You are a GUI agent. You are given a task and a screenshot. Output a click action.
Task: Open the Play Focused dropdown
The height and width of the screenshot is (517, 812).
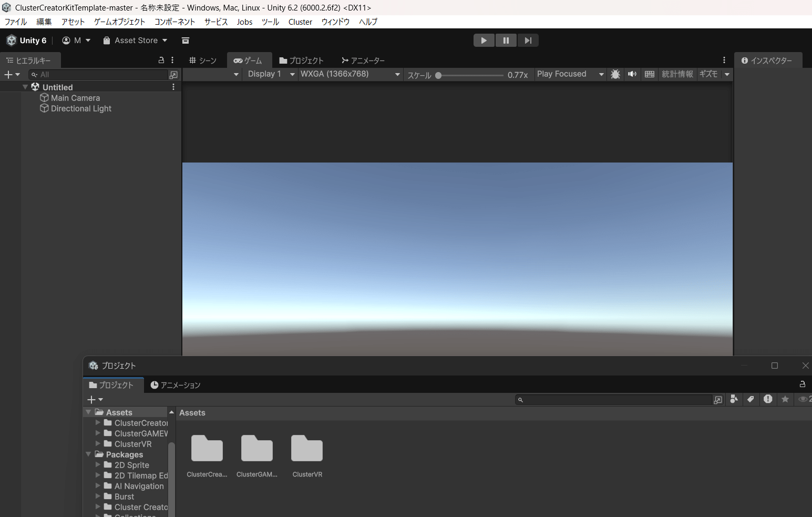click(x=570, y=74)
